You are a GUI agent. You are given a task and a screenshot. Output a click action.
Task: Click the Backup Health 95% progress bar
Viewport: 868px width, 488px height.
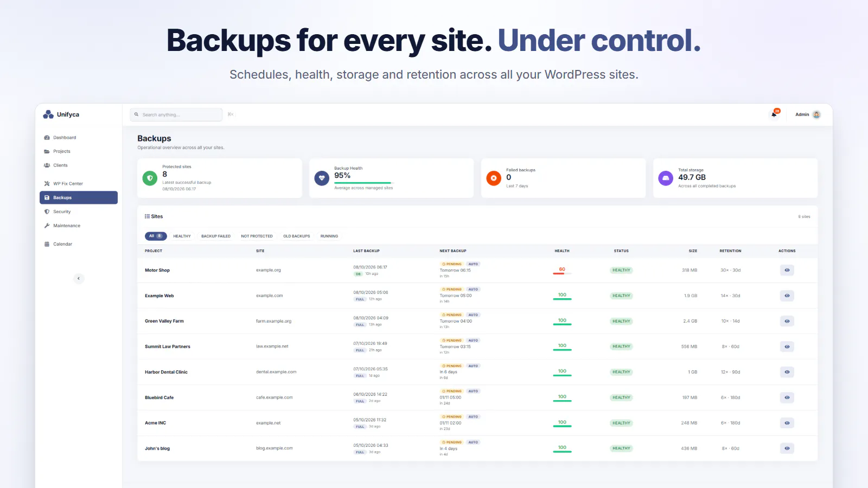(x=363, y=183)
